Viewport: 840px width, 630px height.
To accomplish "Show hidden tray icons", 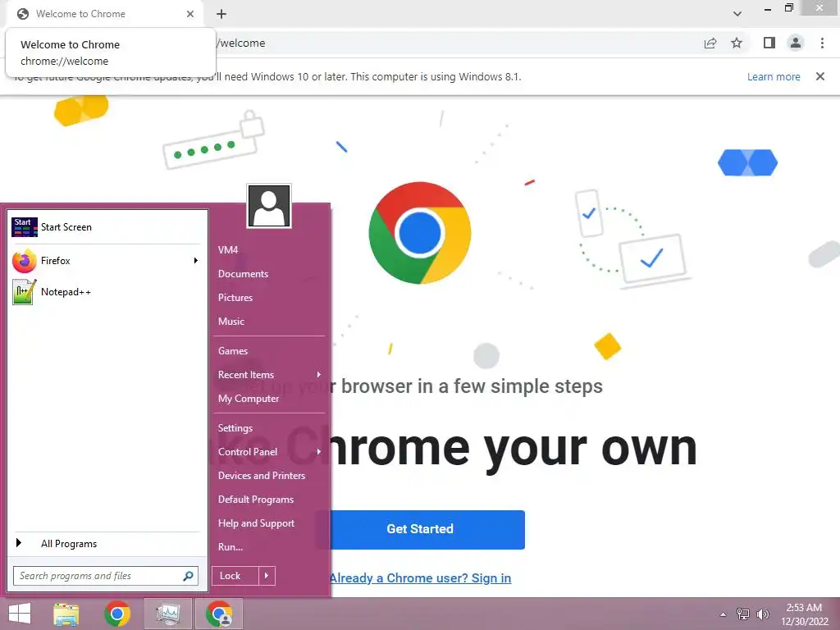I will [724, 614].
